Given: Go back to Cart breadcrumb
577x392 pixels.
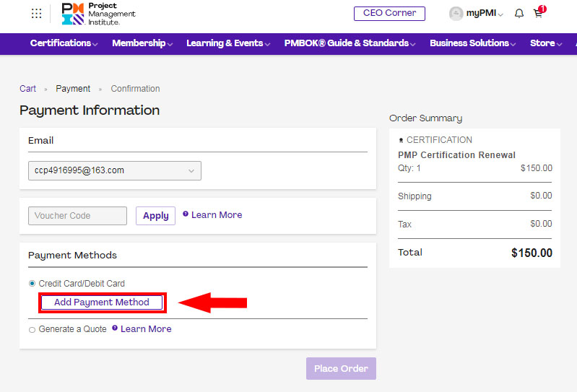Looking at the screenshot, I should click(27, 89).
